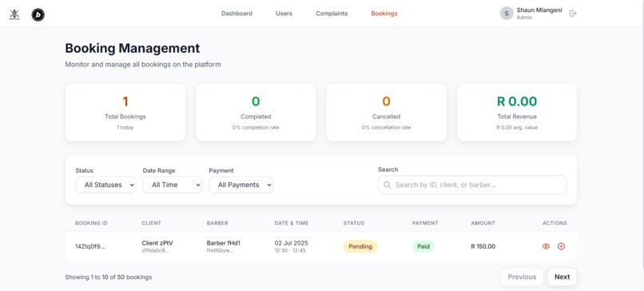Click 'Showing 1 to 10 of 50 bookings' text
Image resolution: width=644 pixels, height=291 pixels.
[109, 277]
